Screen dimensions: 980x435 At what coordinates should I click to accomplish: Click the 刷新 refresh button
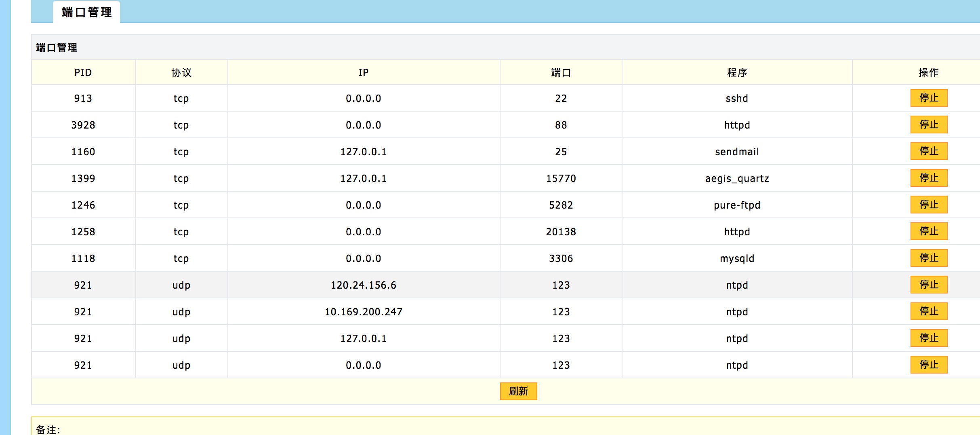click(x=518, y=391)
